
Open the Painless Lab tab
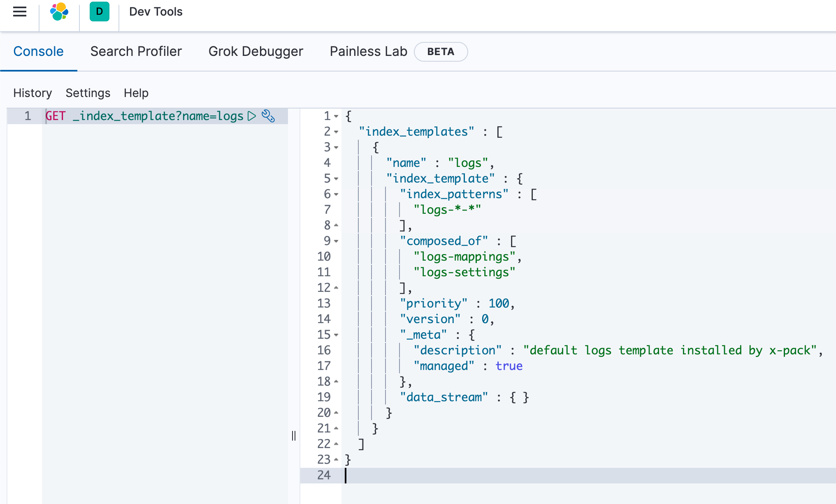(368, 51)
